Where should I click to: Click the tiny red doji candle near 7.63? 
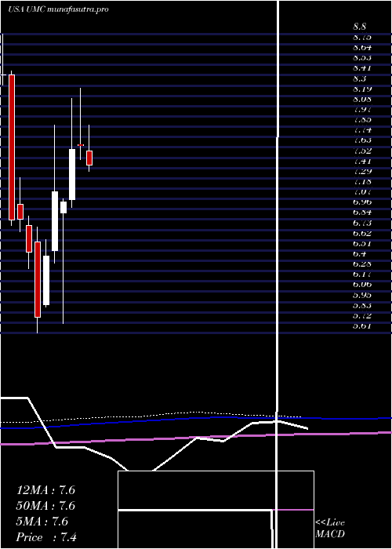(81, 145)
